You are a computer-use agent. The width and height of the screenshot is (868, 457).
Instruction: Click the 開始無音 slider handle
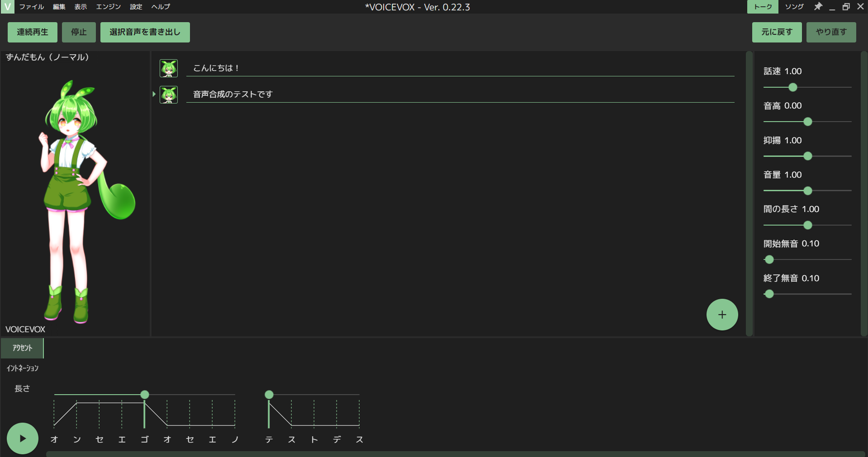tap(769, 259)
